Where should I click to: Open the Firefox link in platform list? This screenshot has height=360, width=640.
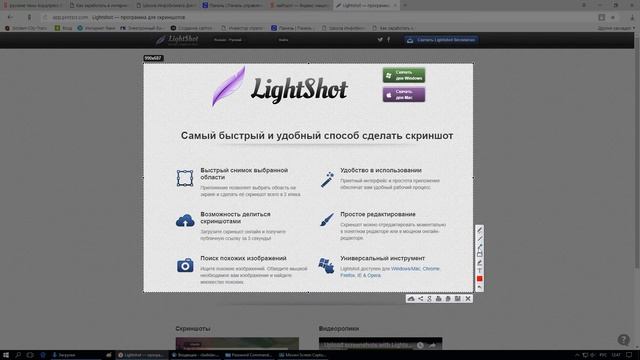pyautogui.click(x=348, y=276)
